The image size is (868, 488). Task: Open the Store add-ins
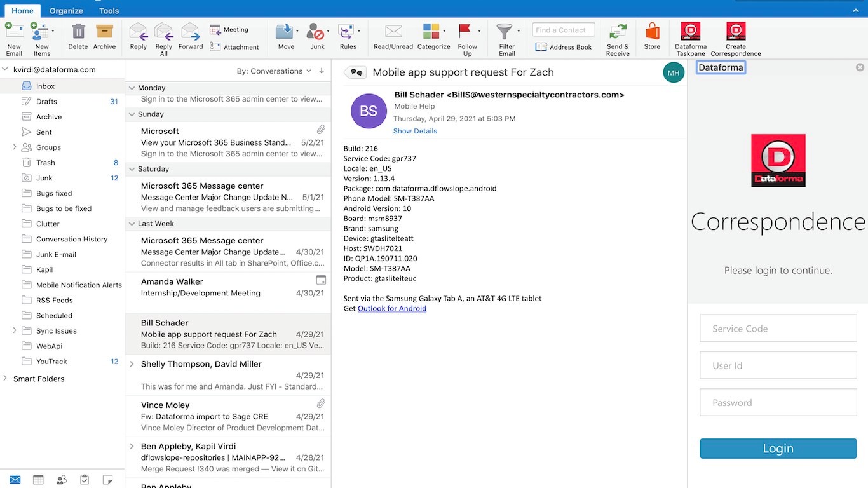652,37
